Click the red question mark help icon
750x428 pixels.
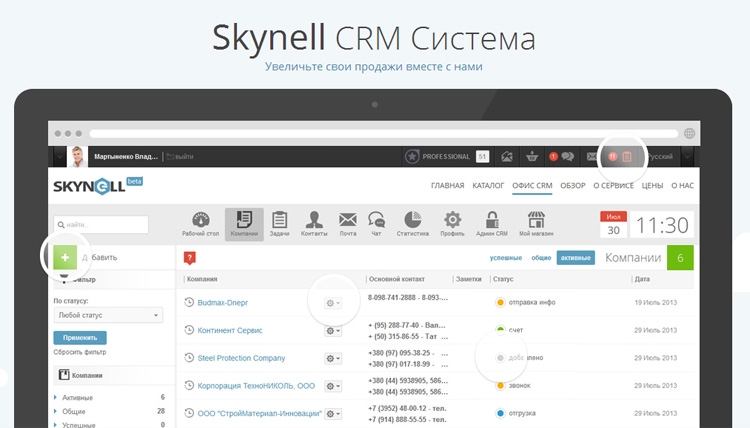189,258
